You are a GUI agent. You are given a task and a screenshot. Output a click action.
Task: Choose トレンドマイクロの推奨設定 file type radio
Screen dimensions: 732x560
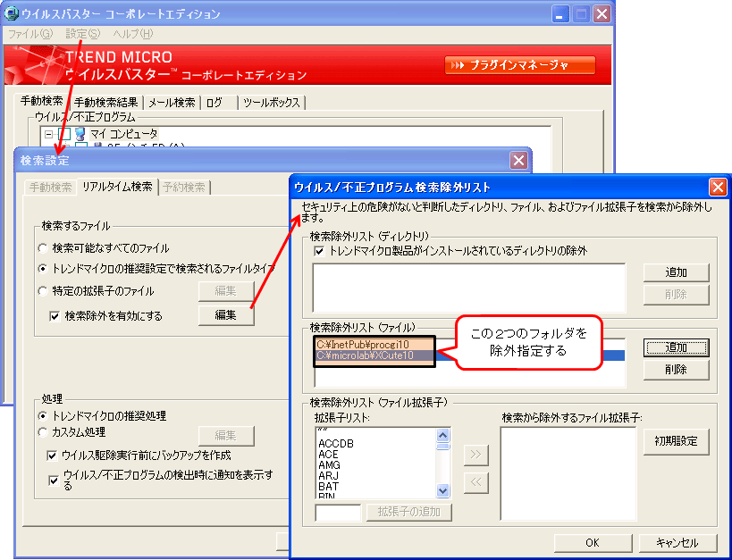coord(43,269)
